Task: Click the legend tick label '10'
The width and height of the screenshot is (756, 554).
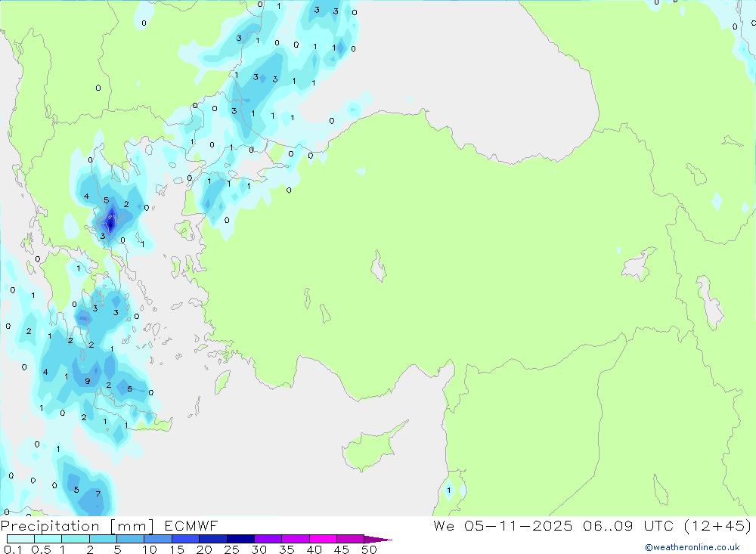Action: point(150,549)
